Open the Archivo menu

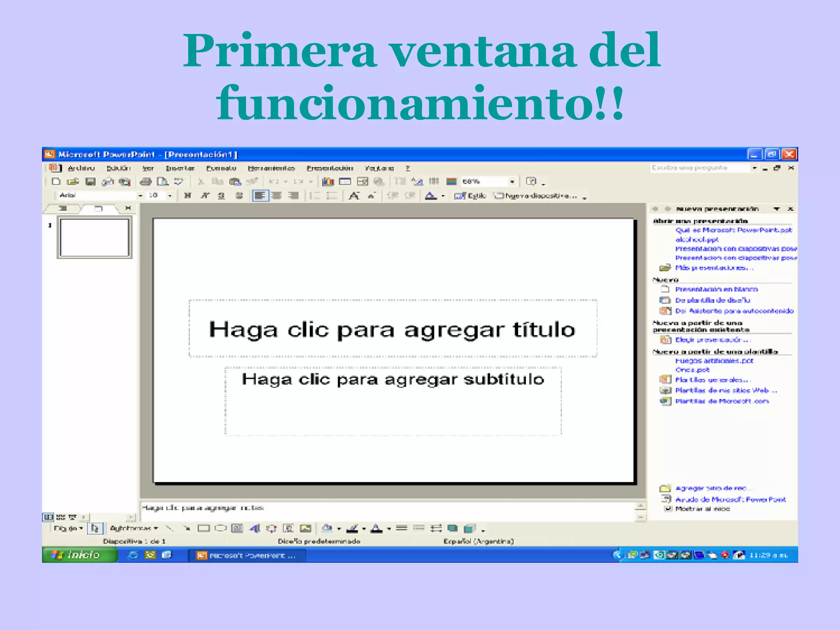click(x=81, y=168)
